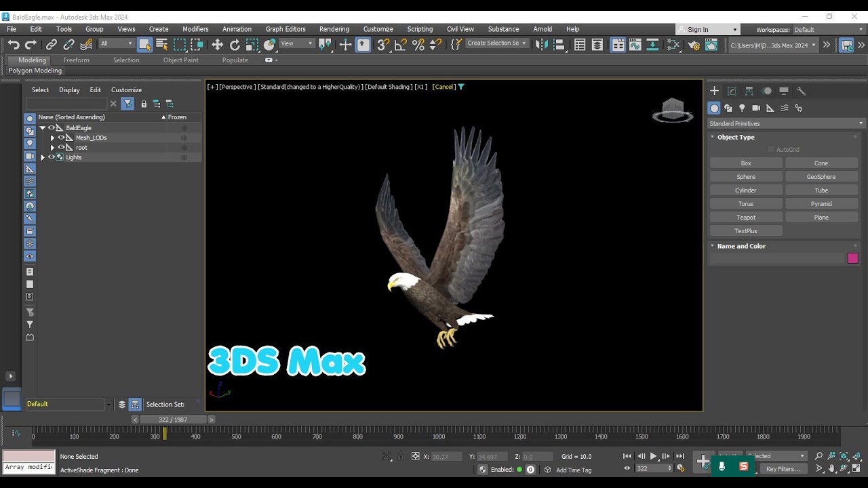Open the selection filter 'All' dropdown
Image resolution: width=868 pixels, height=488 pixels.
[x=117, y=43]
